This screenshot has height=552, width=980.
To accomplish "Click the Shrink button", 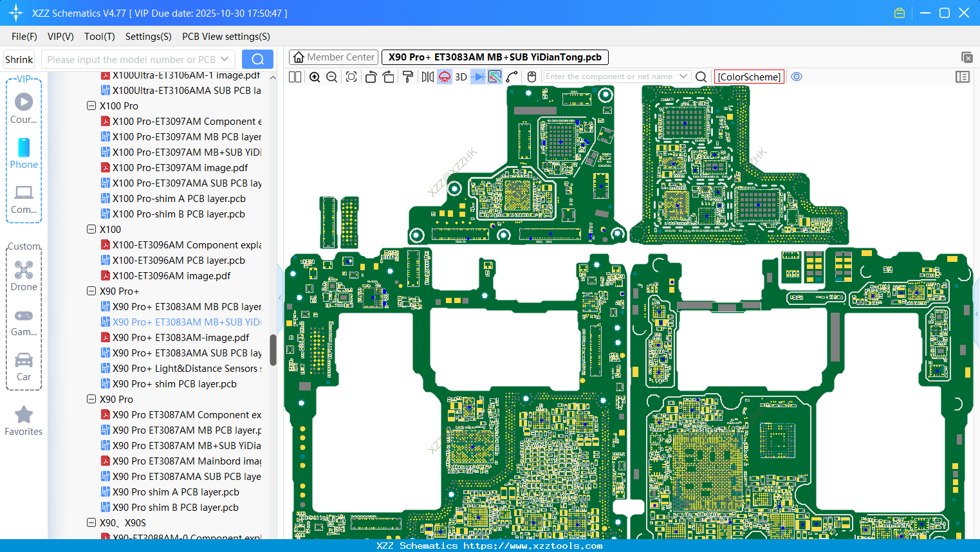I will coord(19,59).
